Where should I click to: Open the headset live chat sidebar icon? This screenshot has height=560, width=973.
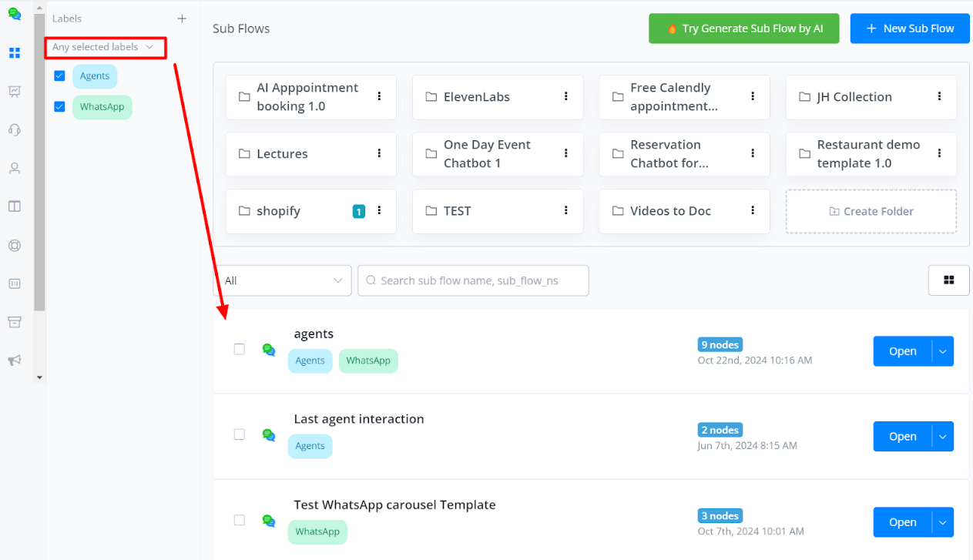click(x=14, y=129)
